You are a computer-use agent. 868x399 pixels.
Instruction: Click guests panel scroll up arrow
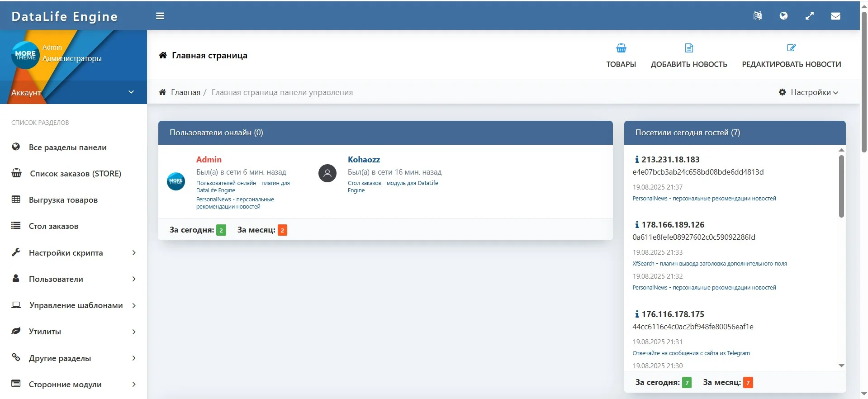(841, 150)
